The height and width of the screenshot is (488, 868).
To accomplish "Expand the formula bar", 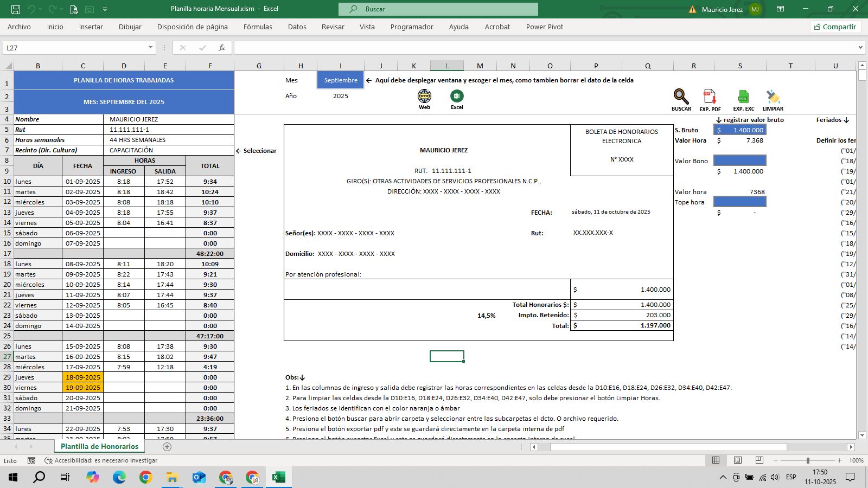I will coord(860,48).
